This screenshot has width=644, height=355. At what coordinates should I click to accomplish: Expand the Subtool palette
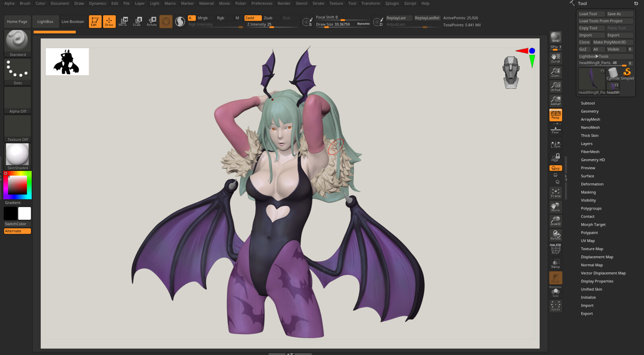pos(588,103)
